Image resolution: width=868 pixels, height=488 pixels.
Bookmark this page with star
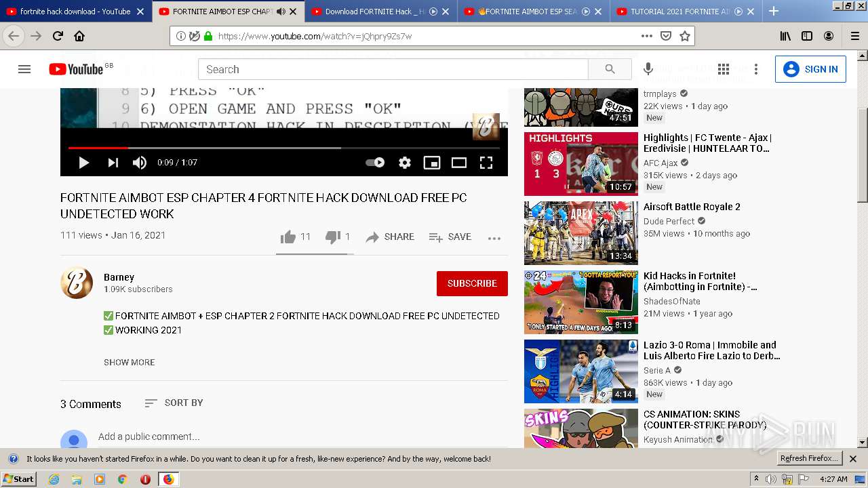(685, 36)
